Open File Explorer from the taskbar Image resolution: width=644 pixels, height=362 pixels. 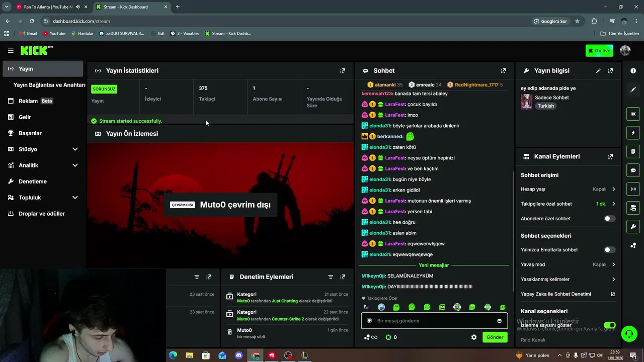pyautogui.click(x=189, y=355)
